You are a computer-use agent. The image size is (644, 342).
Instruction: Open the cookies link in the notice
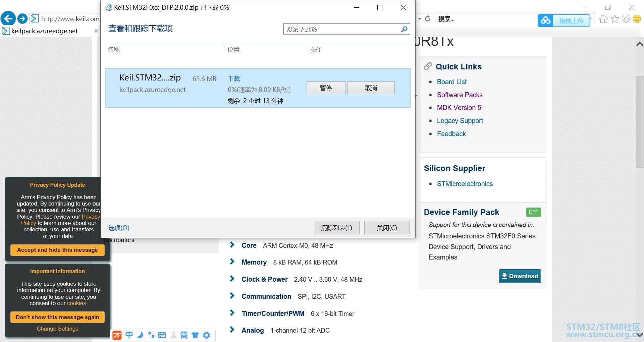point(76,303)
